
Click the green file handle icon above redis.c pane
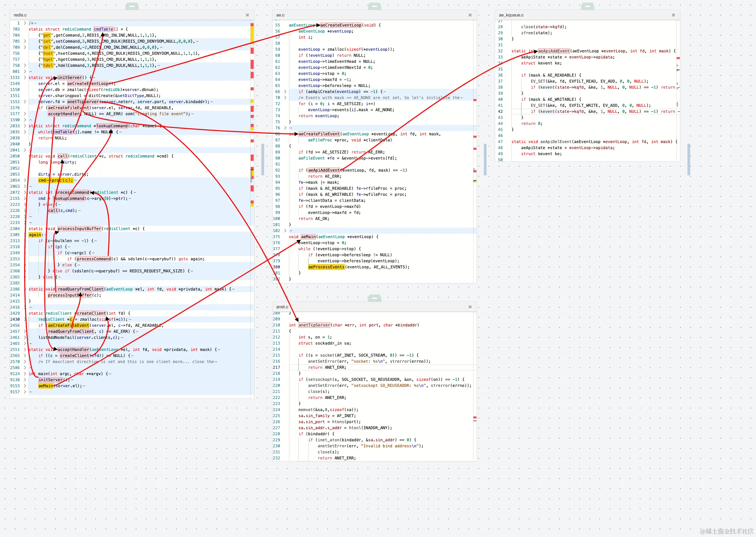pyautogui.click(x=132, y=6)
